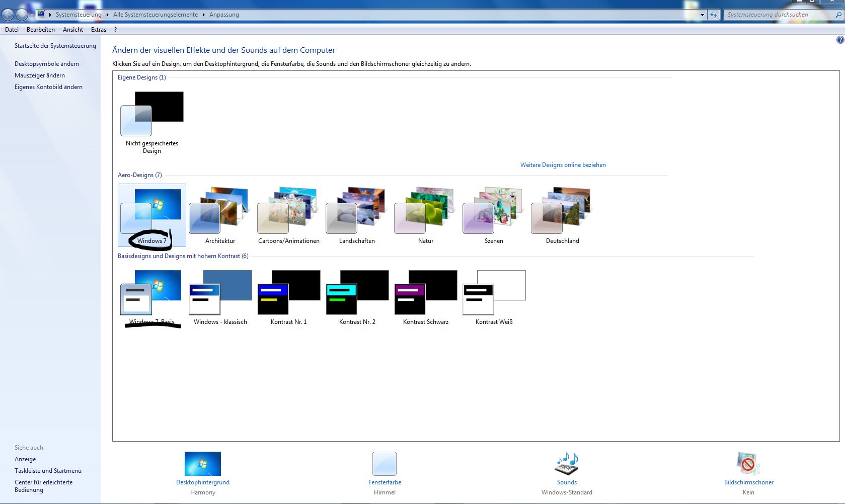Select the Kontrast Nr. 1 theme
This screenshot has width=845, height=504.
coord(289,297)
